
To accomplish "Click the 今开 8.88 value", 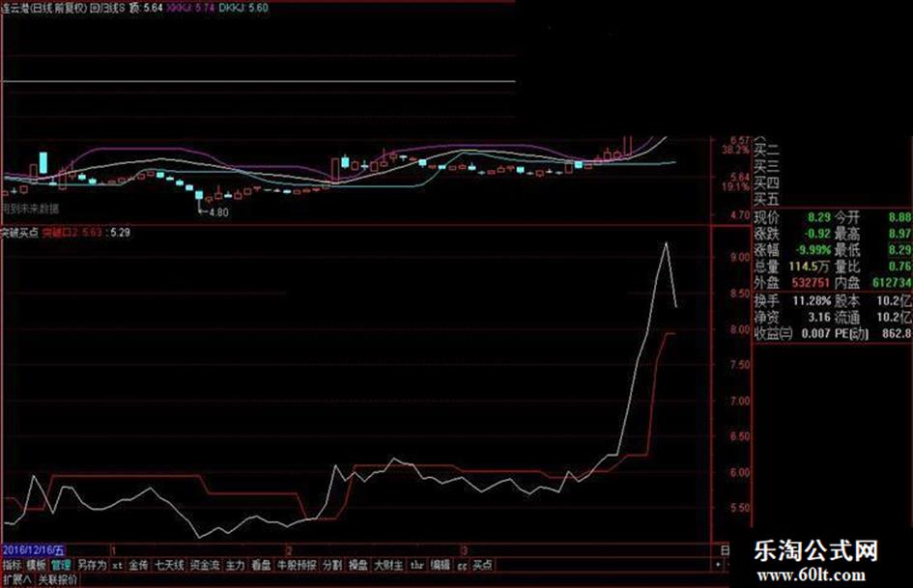I will point(899,218).
